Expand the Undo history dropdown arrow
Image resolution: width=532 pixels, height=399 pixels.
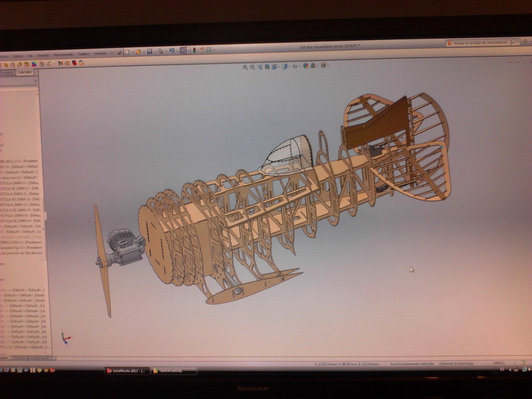[x=176, y=50]
